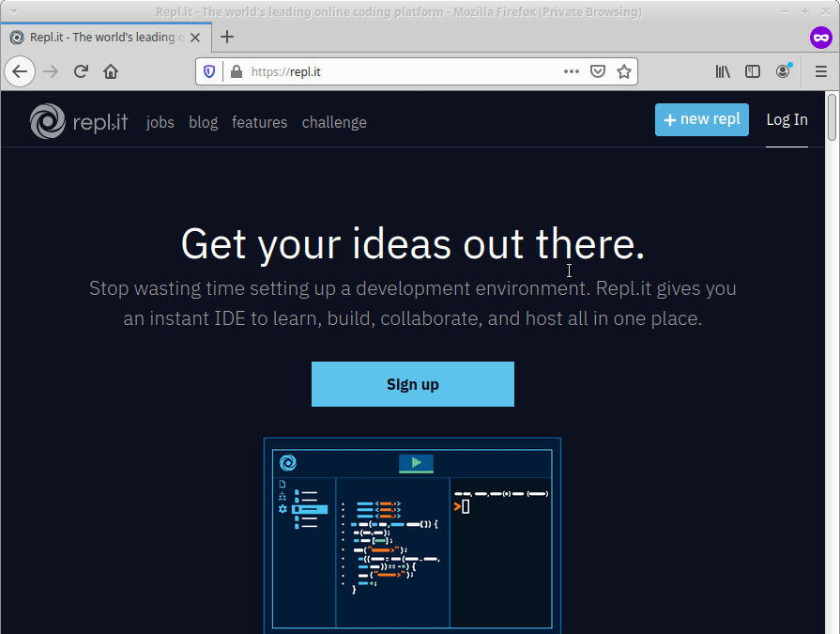This screenshot has height=634, width=840.
Task: Open the challenge page
Action: point(334,122)
